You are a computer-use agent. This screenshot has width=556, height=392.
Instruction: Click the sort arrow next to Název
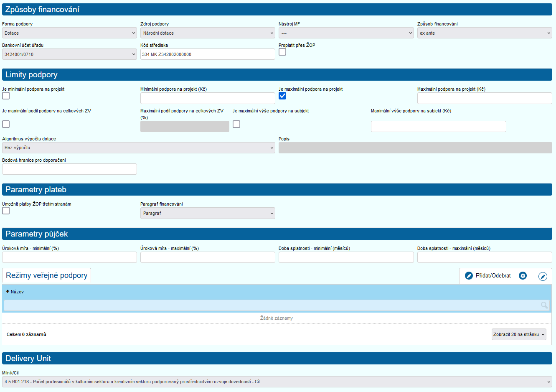coord(8,292)
